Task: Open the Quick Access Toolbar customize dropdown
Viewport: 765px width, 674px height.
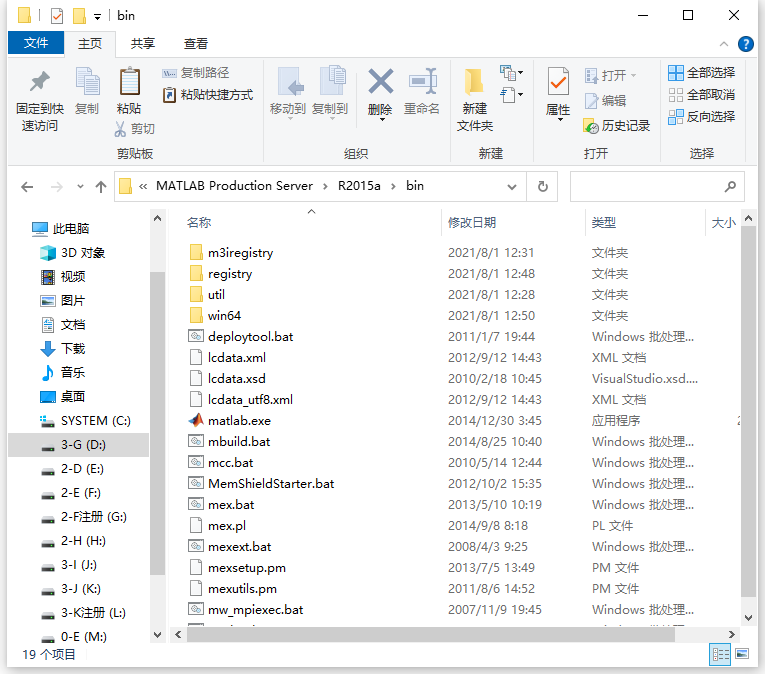Action: click(98, 17)
